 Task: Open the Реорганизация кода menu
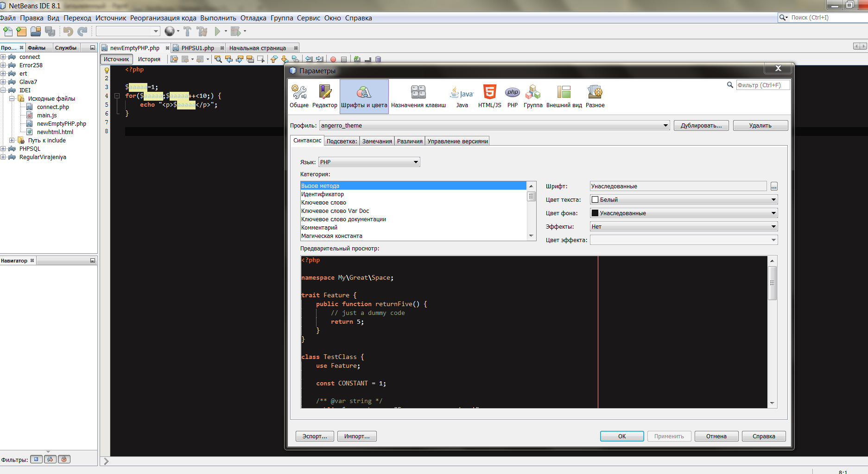tap(163, 18)
